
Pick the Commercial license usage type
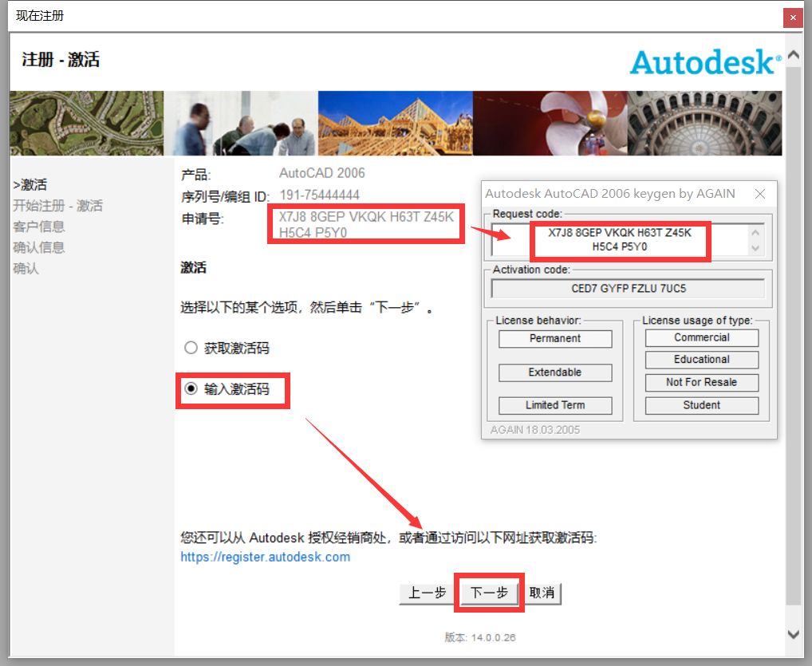pyautogui.click(x=702, y=337)
